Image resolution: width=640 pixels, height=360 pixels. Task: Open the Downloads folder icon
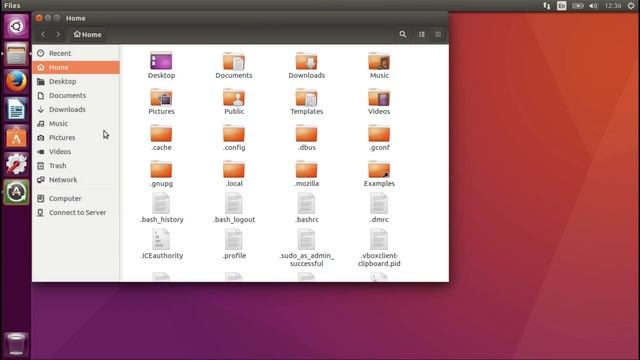coord(307,61)
